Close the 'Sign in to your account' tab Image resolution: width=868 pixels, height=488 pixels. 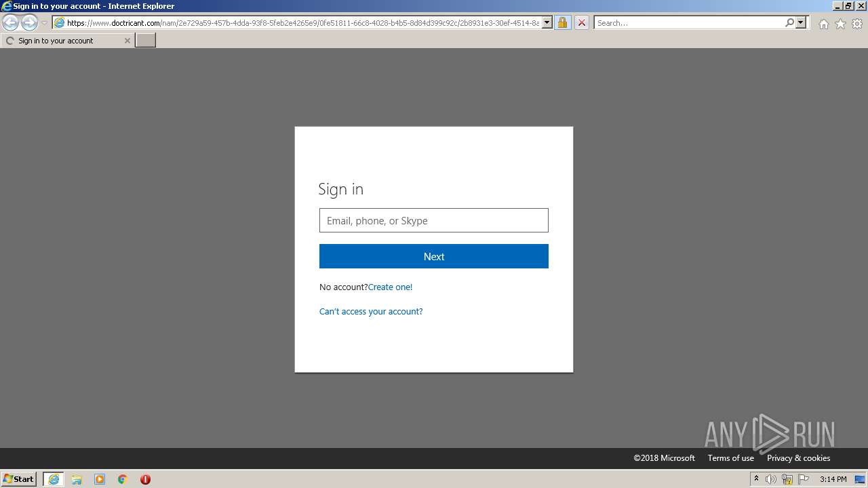point(127,41)
